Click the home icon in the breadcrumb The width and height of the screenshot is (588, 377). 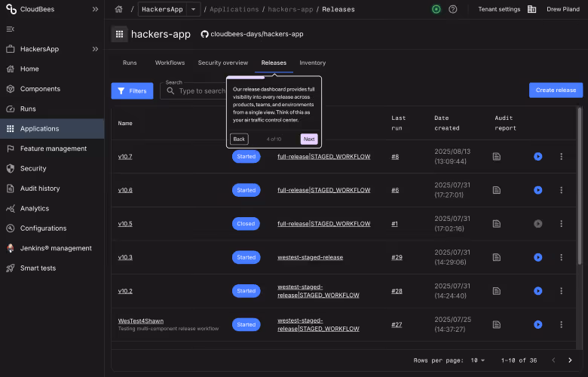point(118,9)
